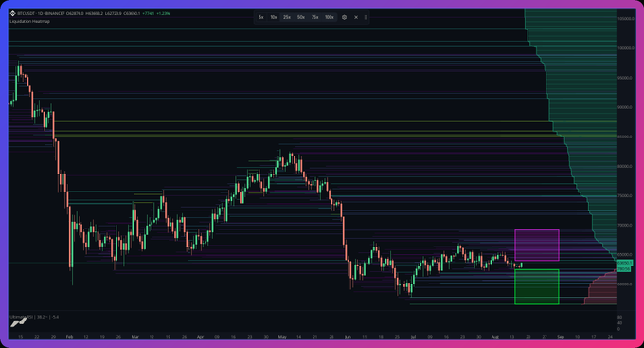
Task: Select the 75x leverage option
Action: coord(315,17)
